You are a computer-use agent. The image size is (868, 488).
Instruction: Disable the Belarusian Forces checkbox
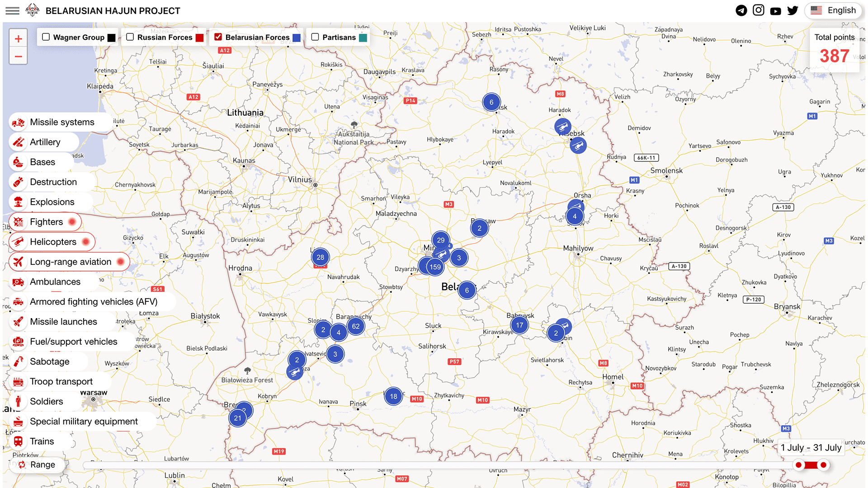(219, 37)
